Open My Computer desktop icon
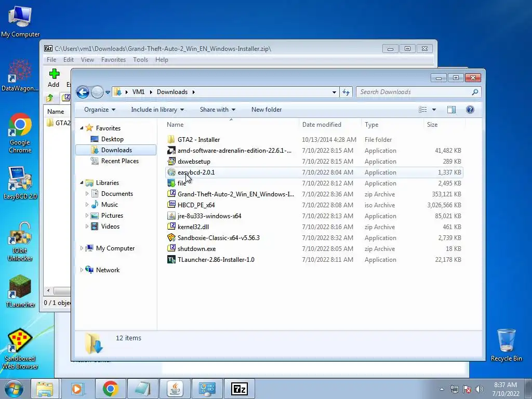The width and height of the screenshot is (532, 399). pyautogui.click(x=20, y=21)
